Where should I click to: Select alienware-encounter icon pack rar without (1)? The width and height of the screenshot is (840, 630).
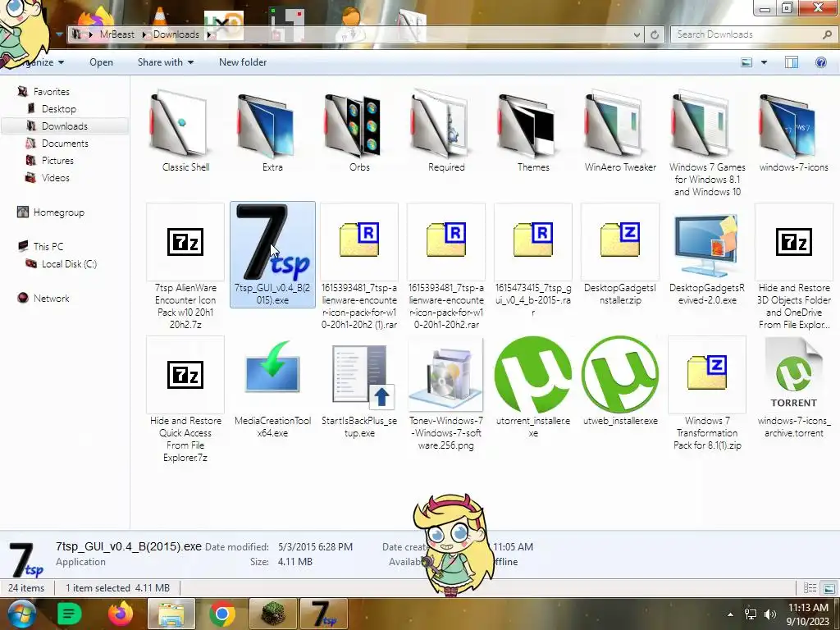click(445, 267)
